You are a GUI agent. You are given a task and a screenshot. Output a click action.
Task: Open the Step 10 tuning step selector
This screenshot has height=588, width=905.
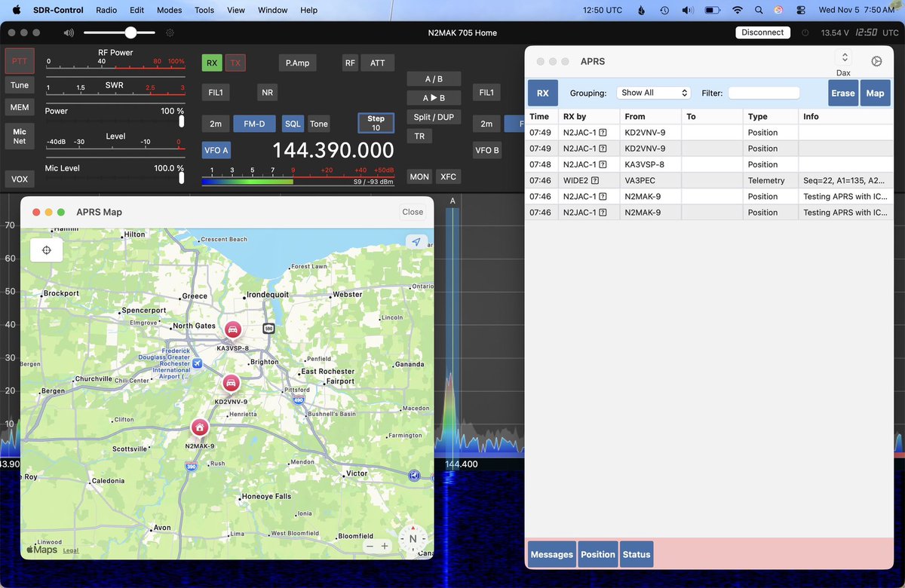click(376, 123)
